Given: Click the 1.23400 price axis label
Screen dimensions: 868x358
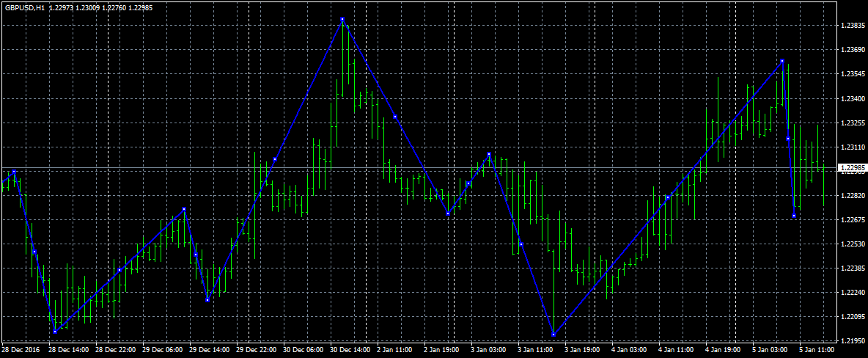Looking at the screenshot, I should point(852,98).
